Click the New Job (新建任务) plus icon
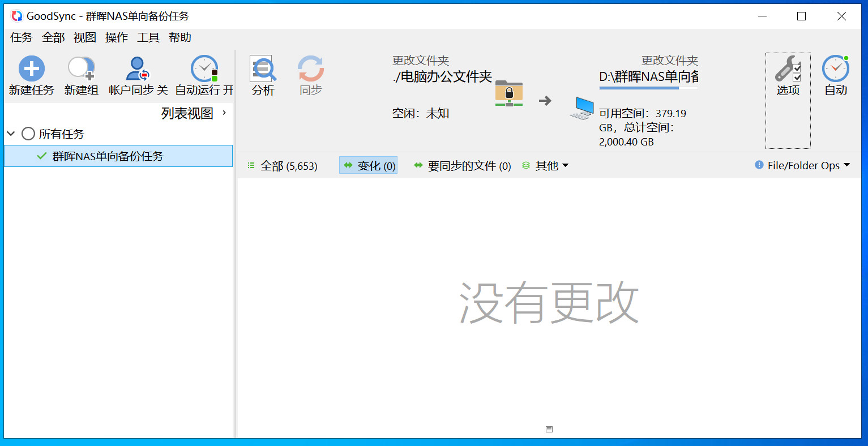This screenshot has height=446, width=868. coord(32,68)
